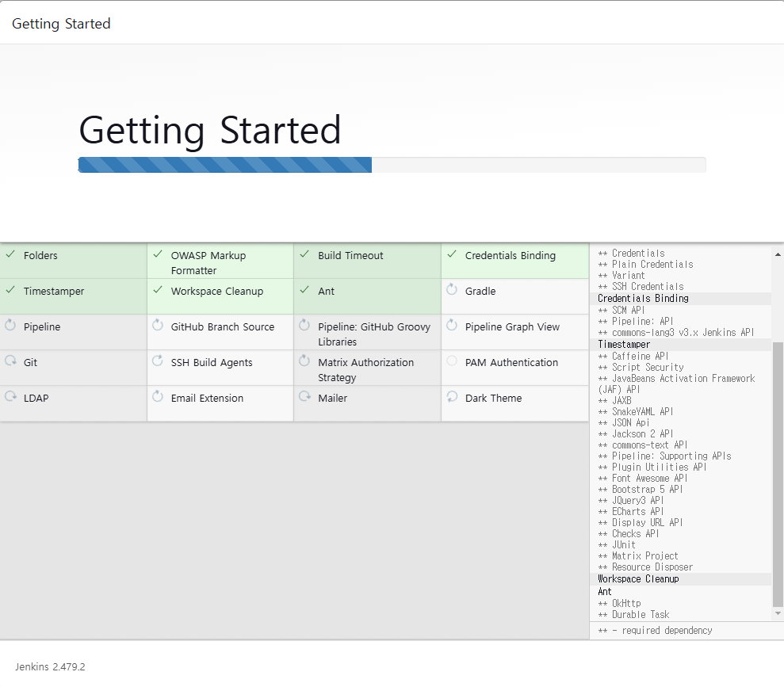Image resolution: width=784 pixels, height=687 pixels.
Task: Click the 'Mailer' plugin name
Action: coord(332,399)
